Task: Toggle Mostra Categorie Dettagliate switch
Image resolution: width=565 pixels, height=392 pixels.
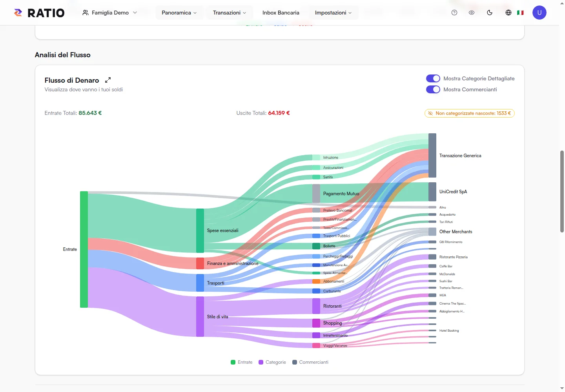Action: click(433, 78)
